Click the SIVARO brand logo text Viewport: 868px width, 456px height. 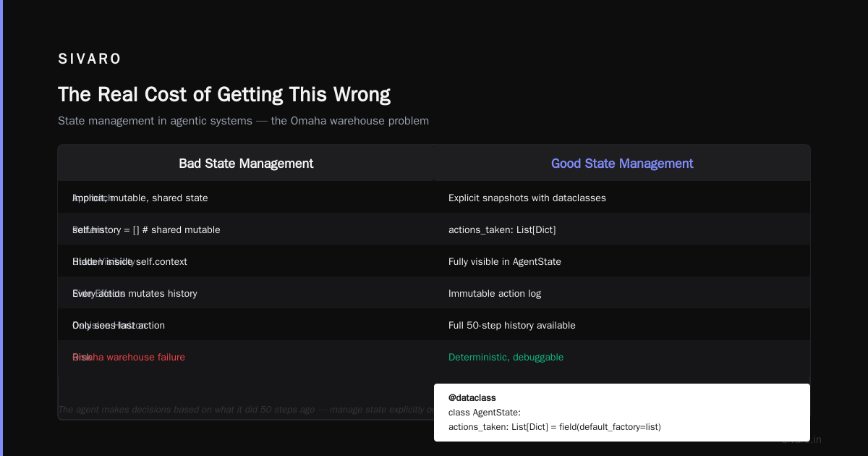coord(90,59)
